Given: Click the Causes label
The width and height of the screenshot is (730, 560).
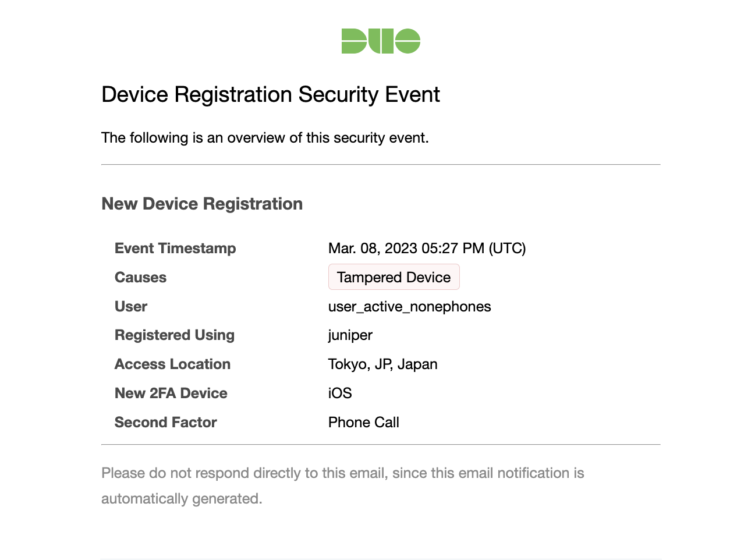Looking at the screenshot, I should (x=140, y=278).
